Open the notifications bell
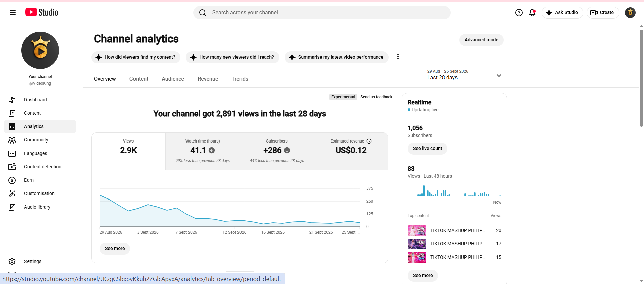The image size is (644, 284). (532, 13)
